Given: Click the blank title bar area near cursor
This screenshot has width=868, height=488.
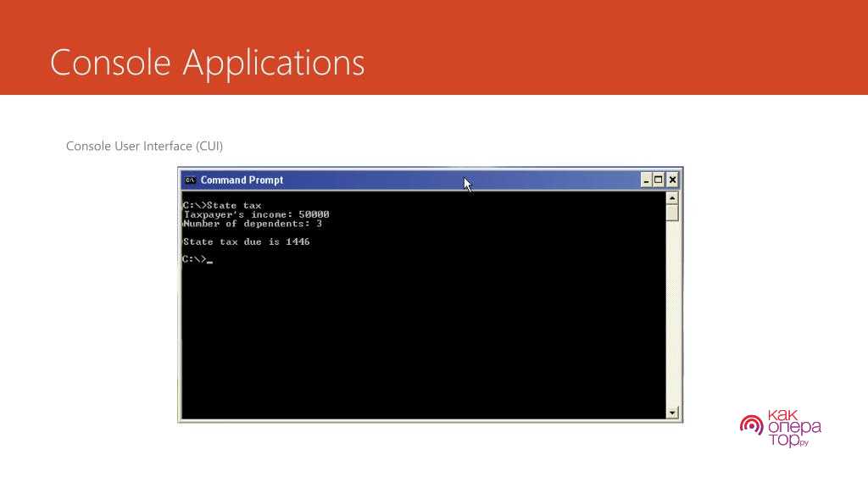Looking at the screenshot, I should (x=509, y=180).
